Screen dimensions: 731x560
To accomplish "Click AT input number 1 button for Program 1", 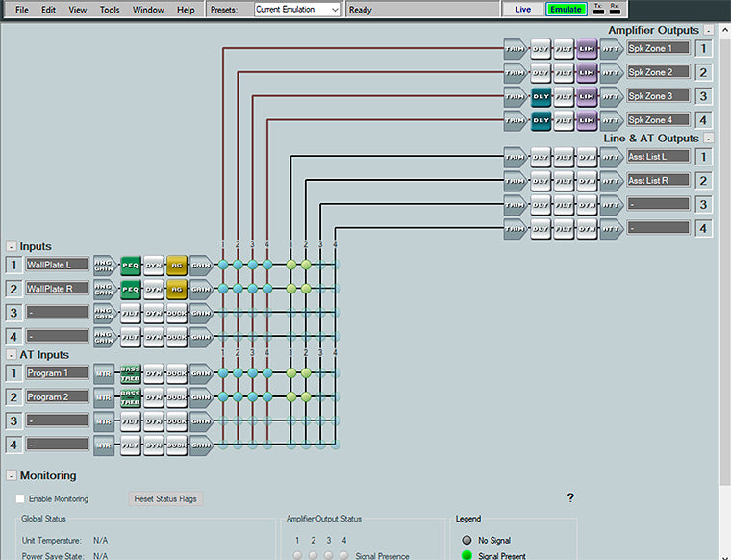I will [13, 373].
